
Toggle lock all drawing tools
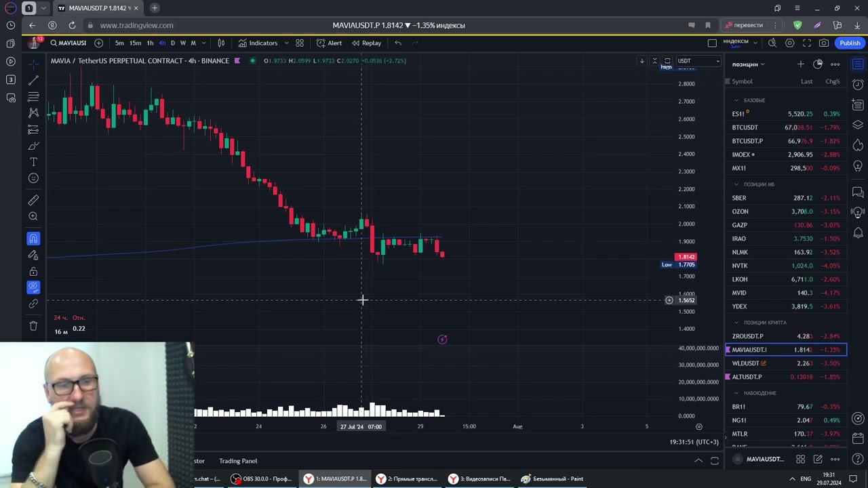[33, 271]
